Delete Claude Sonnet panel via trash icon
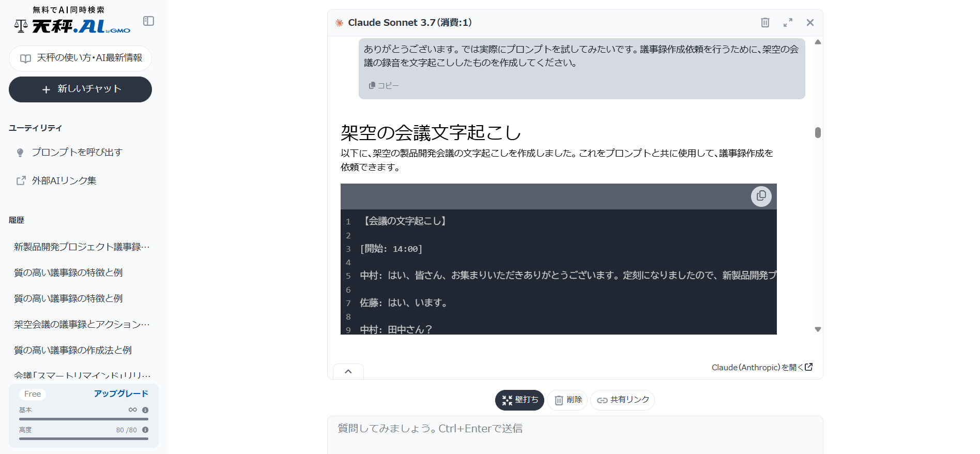 tap(765, 22)
